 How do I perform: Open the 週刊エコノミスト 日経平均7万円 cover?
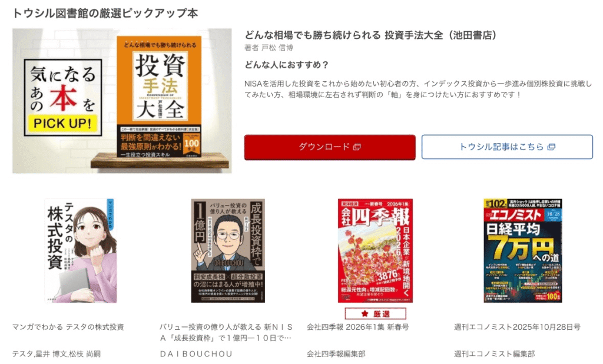(523, 250)
